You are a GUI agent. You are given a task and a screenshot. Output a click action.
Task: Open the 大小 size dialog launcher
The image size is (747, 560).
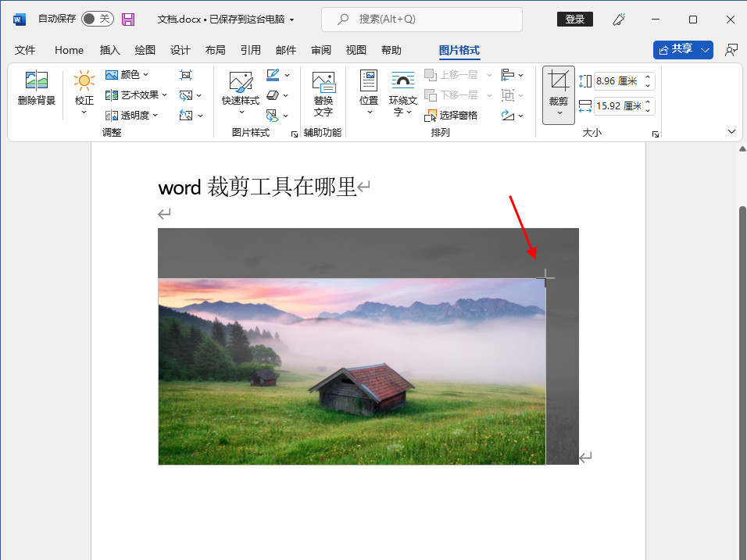point(656,134)
